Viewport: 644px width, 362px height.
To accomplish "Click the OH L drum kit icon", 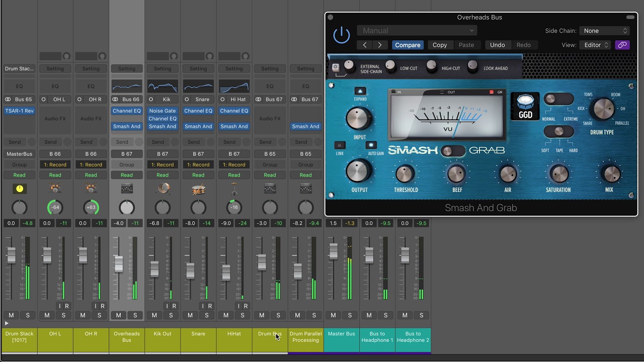I will tap(55, 189).
